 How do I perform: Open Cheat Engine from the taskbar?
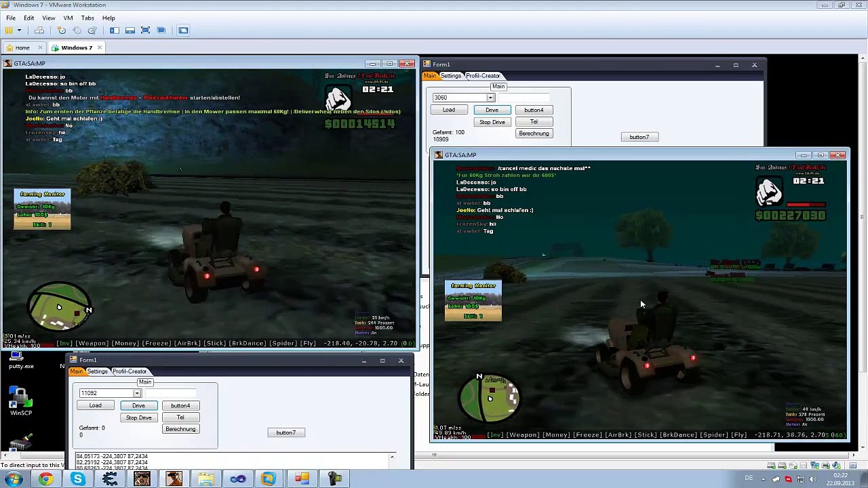coord(110,479)
